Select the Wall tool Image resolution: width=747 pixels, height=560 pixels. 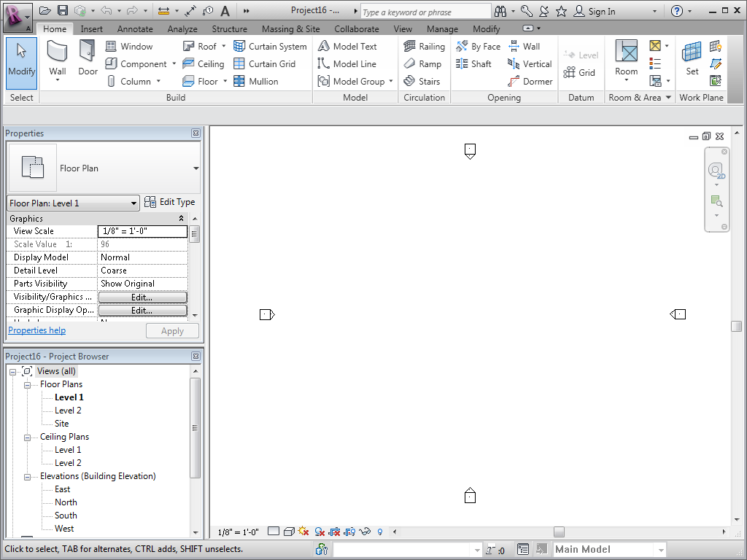point(58,58)
